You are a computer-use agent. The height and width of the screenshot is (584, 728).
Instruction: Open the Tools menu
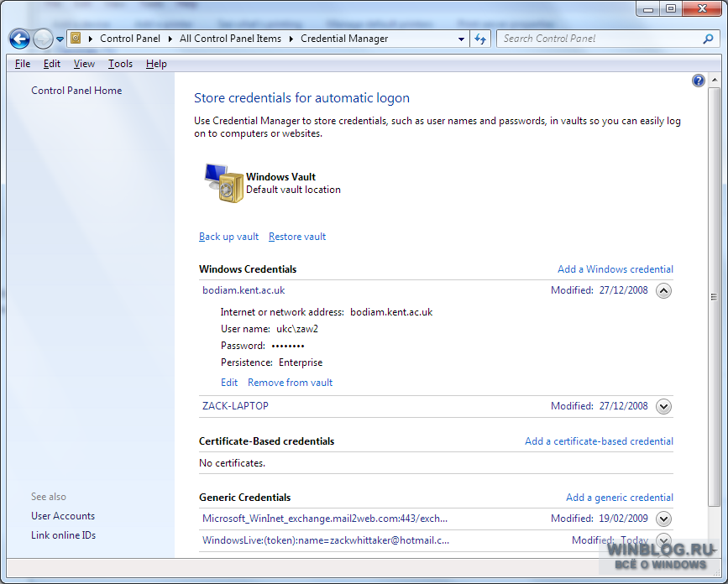pyautogui.click(x=120, y=64)
